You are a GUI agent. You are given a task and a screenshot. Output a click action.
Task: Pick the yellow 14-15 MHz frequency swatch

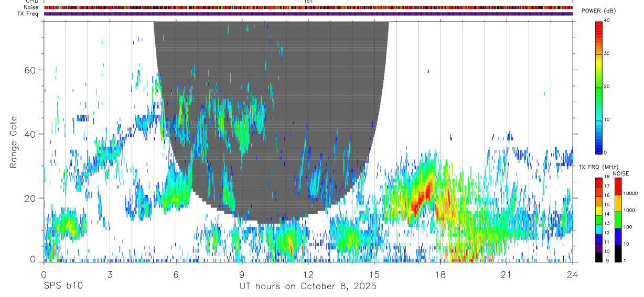[599, 211]
